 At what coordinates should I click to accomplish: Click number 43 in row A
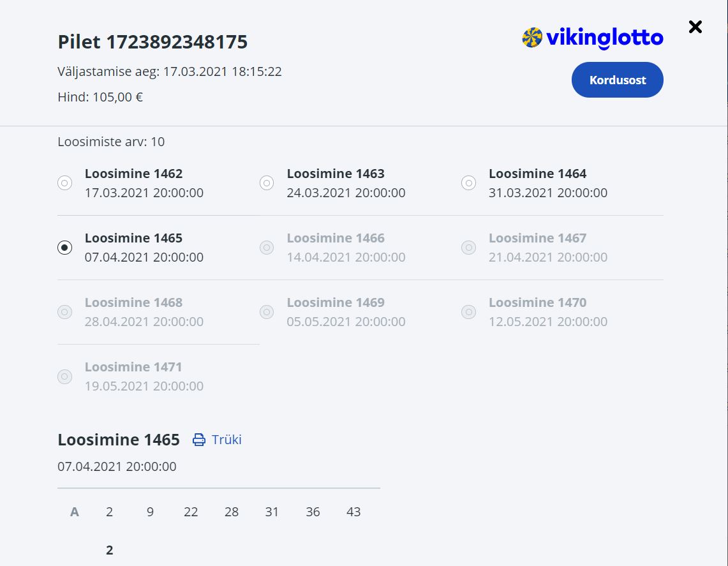pos(353,512)
